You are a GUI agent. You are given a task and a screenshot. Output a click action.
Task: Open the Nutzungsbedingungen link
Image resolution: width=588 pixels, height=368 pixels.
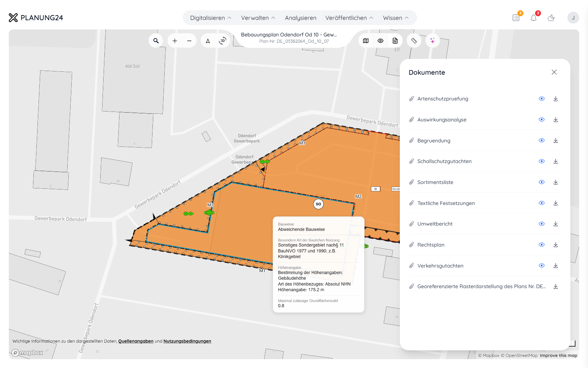(187, 341)
